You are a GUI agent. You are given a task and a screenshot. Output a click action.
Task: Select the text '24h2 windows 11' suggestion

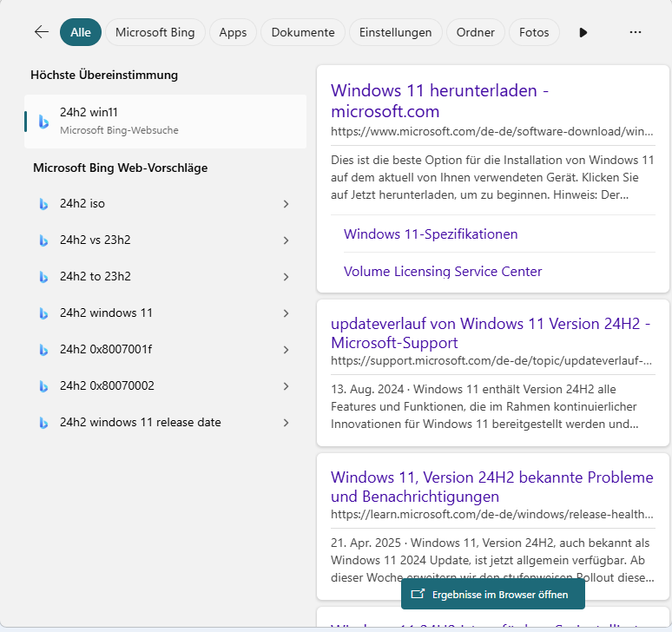(106, 313)
